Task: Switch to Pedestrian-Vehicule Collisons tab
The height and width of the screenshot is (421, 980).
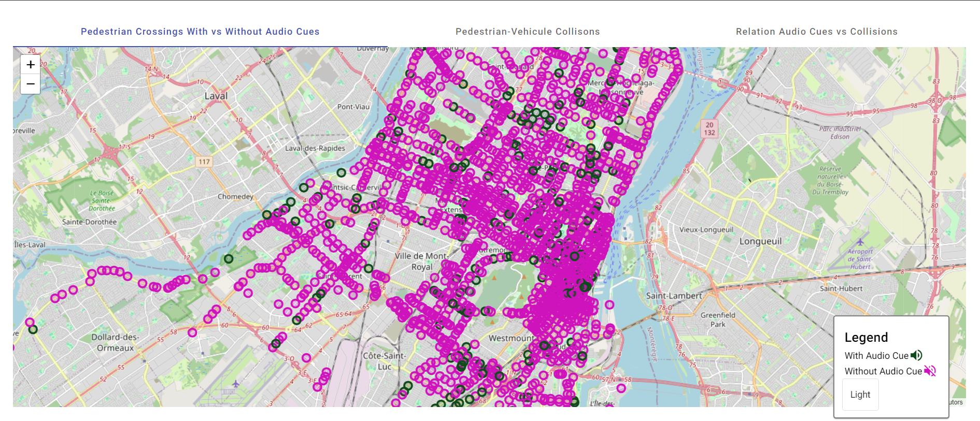Action: 528,32
